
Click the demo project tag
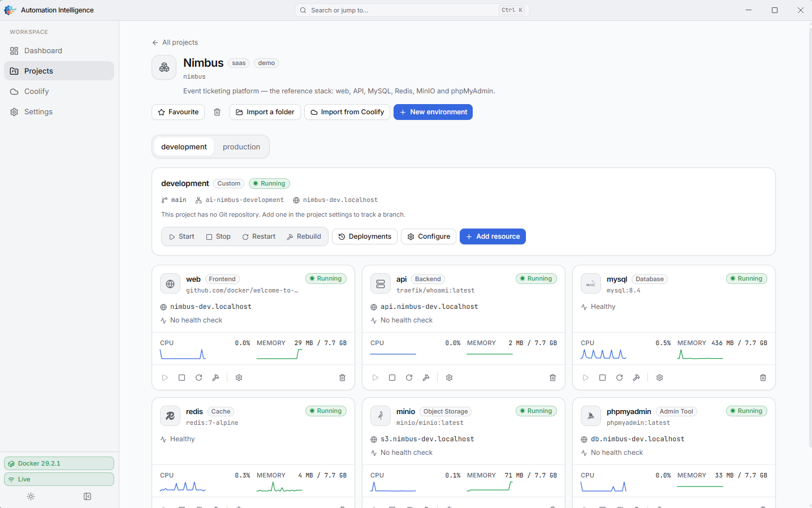click(x=266, y=63)
